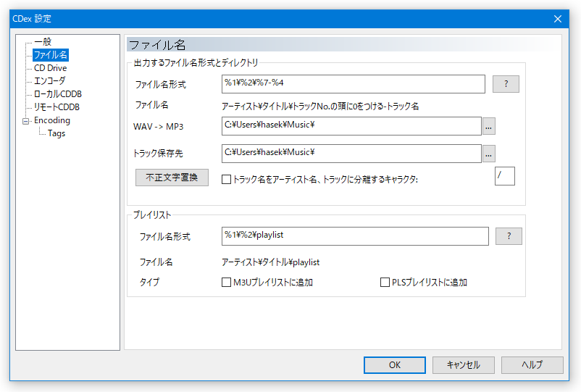This screenshot has height=392, width=581.
Task: Browse for the WAV -> MP3 folder
Action: coord(489,126)
